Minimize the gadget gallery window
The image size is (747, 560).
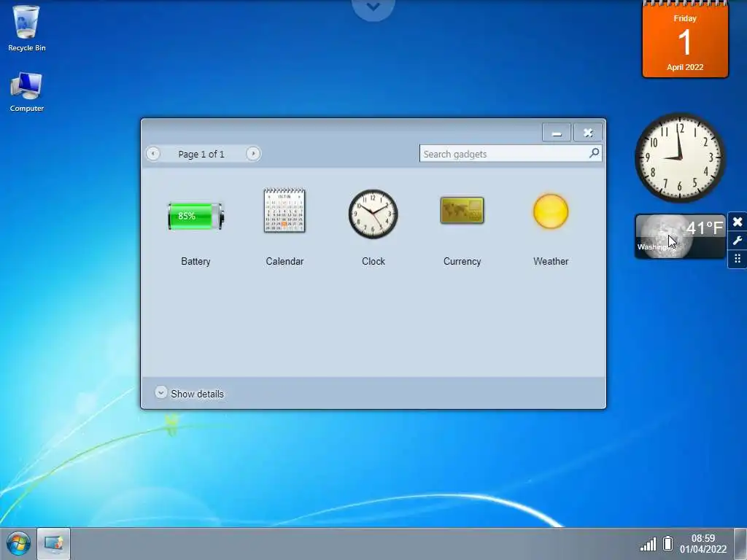coord(557,133)
